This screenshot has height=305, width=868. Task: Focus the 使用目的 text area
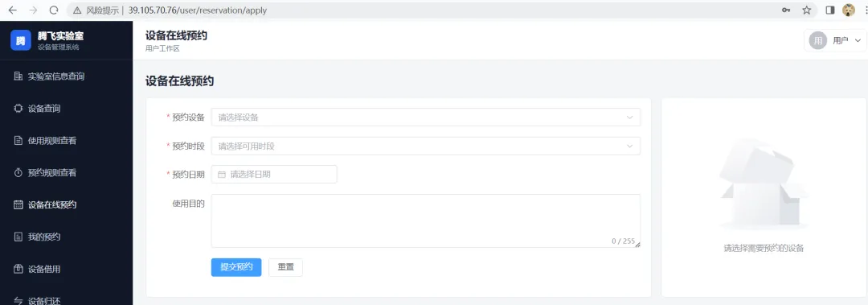426,221
